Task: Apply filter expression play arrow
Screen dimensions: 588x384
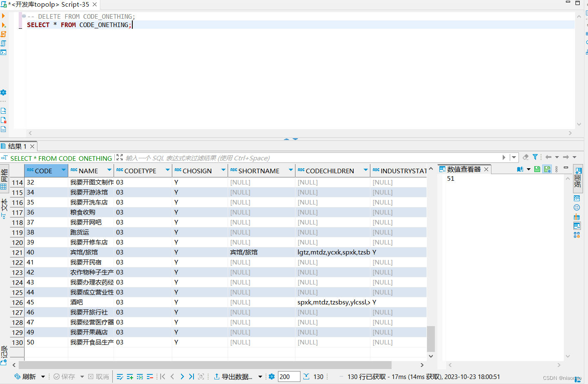Action: click(x=504, y=157)
